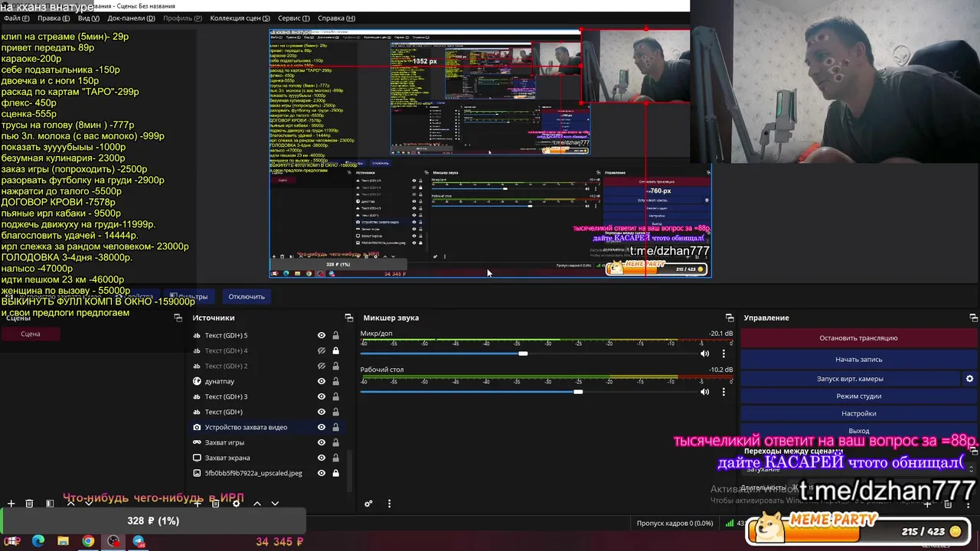980x551 pixels.
Task: Undock the Микшер звука panel
Action: (730, 318)
